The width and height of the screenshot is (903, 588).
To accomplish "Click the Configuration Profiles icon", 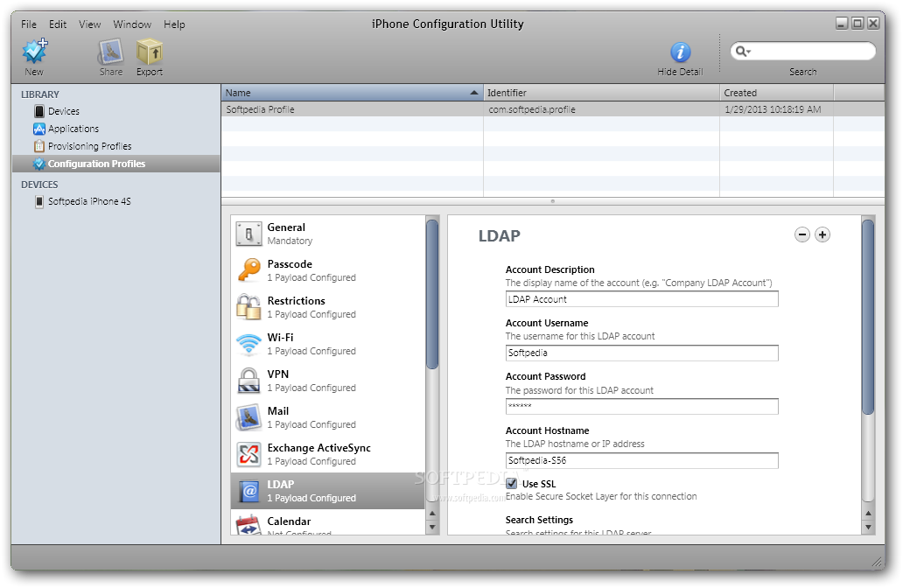I will click(x=39, y=164).
